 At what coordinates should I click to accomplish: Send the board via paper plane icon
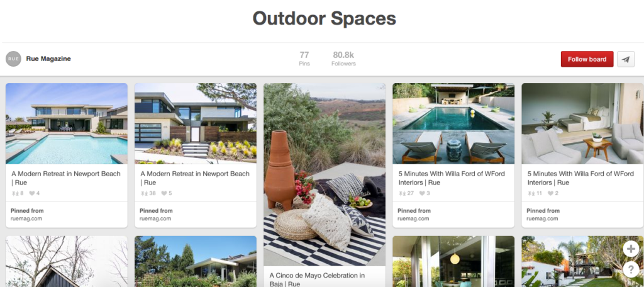pyautogui.click(x=626, y=59)
